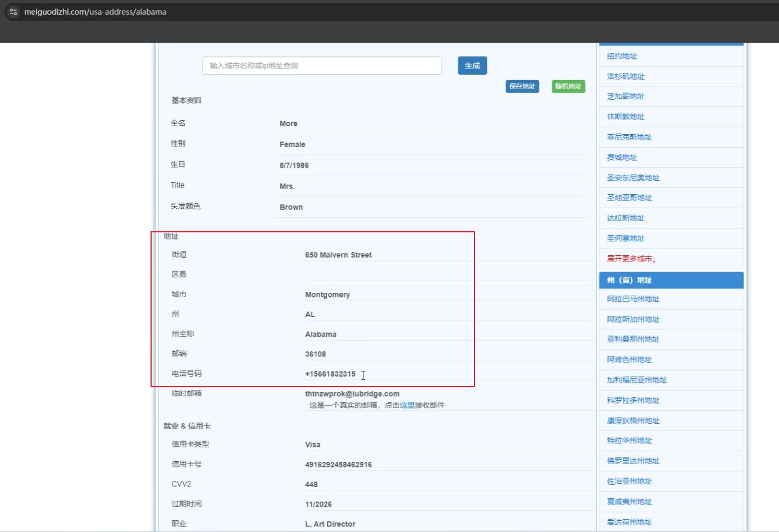779x532 pixels.
Task: Select 加利福尼亚州地址 California link
Action: tap(637, 380)
